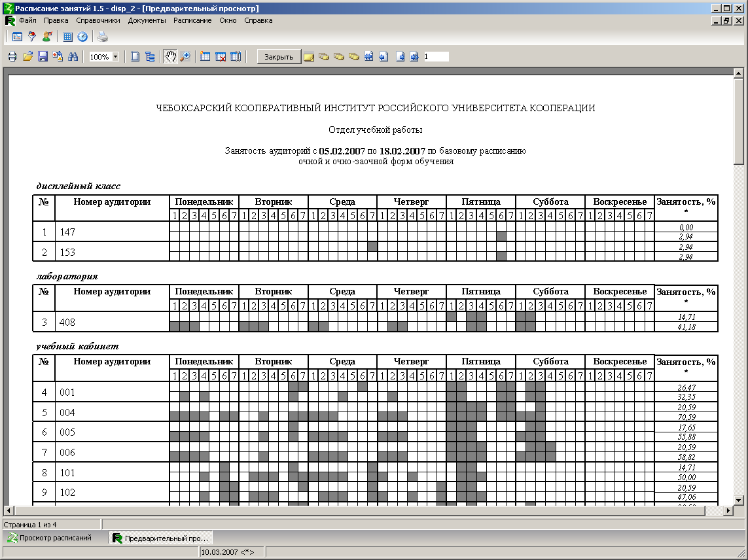Click occupancy value 41,18
This screenshot has width=748, height=560.
(686, 326)
